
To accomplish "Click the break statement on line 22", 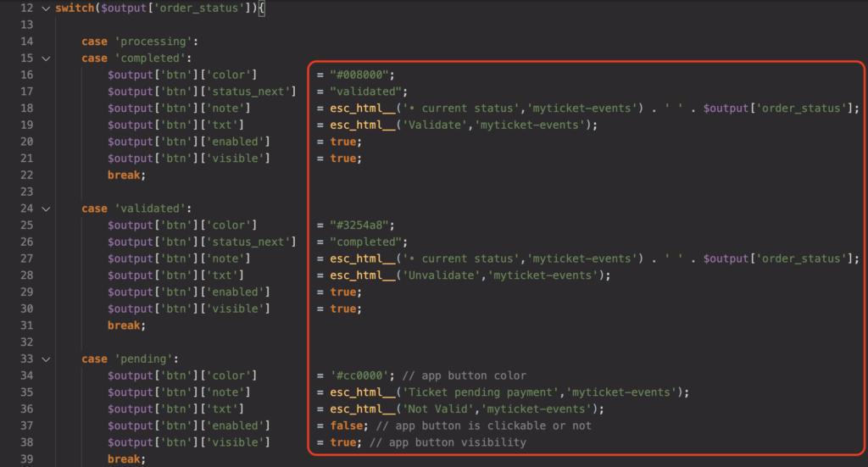I will click(x=126, y=175).
